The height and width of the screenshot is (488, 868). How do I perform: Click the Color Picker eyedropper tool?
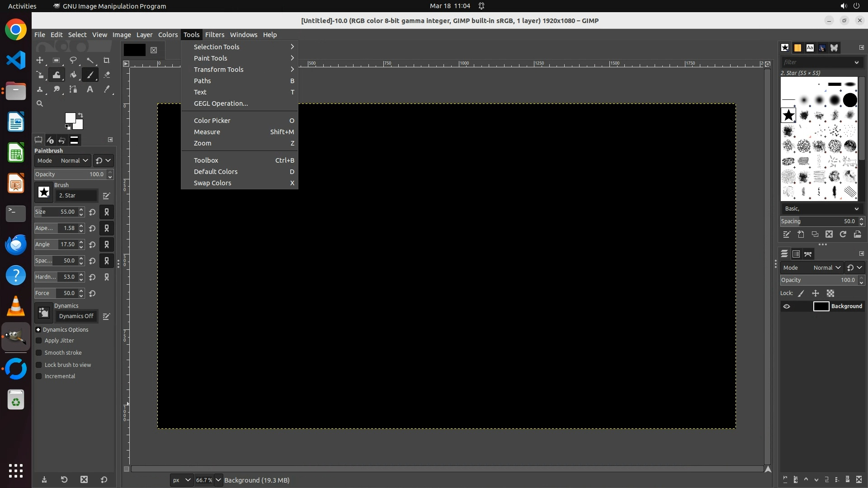click(107, 89)
